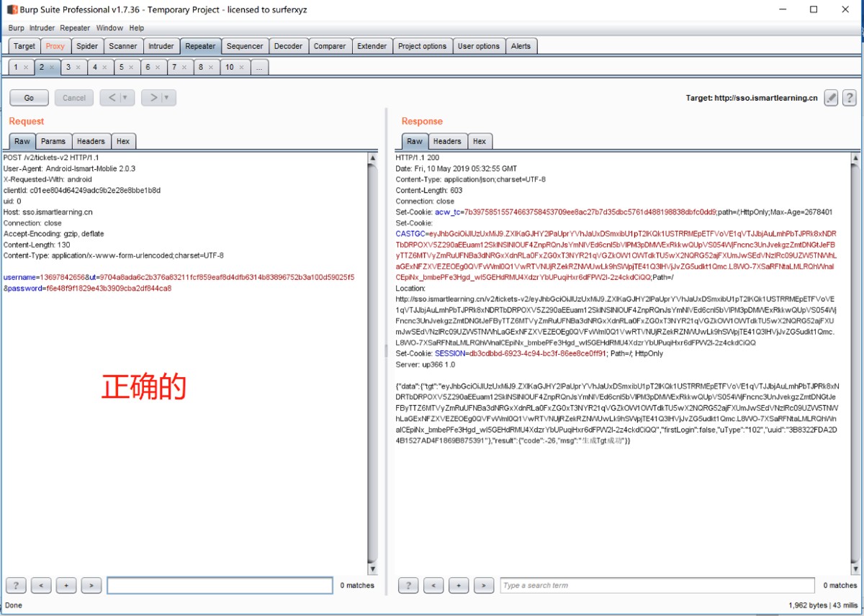Close Repeater tab 1 via its x
This screenshot has height=616, width=864.
[26, 67]
